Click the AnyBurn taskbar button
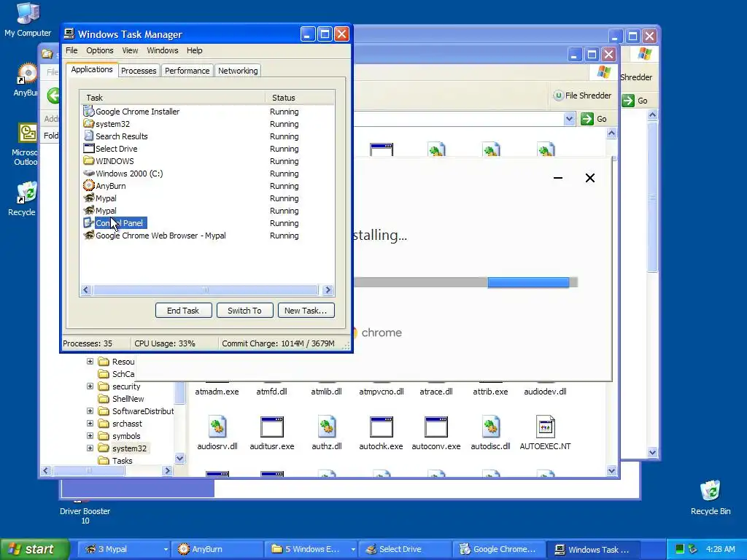Screen dimensions: 747x560 [x=216, y=549]
